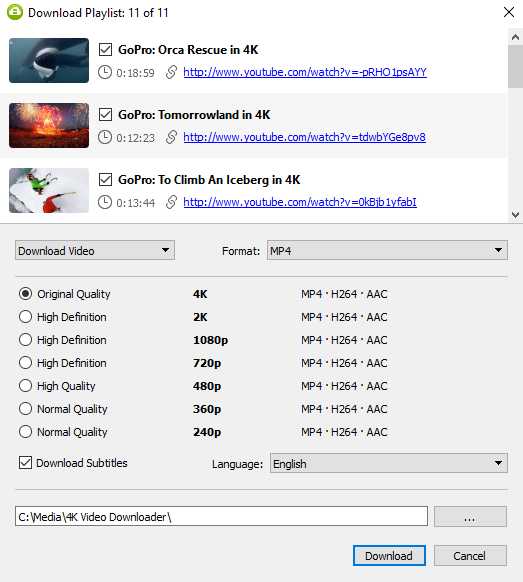
Task: Click the Orca Rescue video thumbnail
Action: (49, 60)
